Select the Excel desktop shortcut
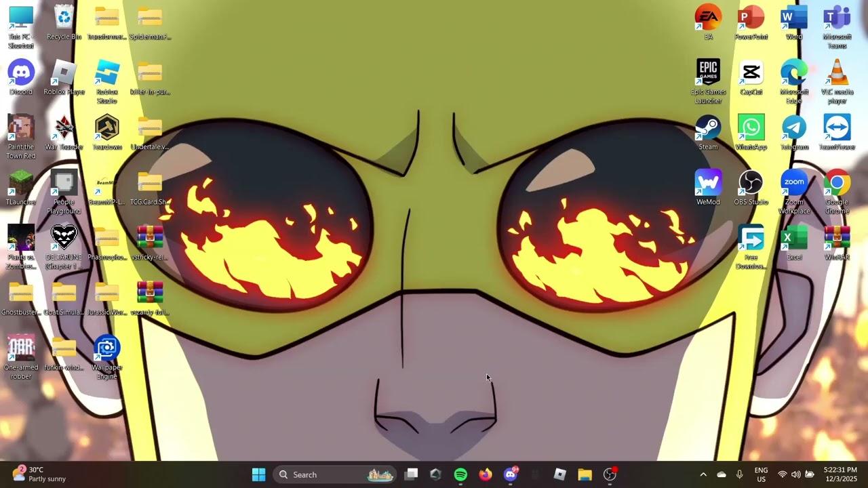The image size is (868, 488). click(794, 243)
